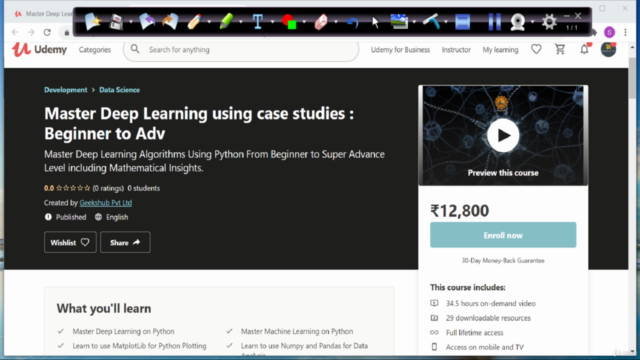Click the 'Master Machine Learning on Python' item
This screenshot has height=360, width=640.
pos(297,331)
